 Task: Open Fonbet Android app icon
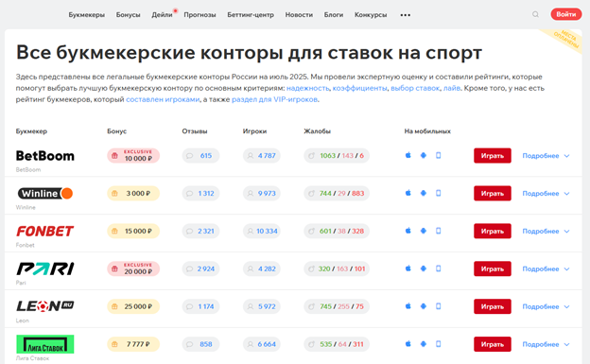coord(424,231)
